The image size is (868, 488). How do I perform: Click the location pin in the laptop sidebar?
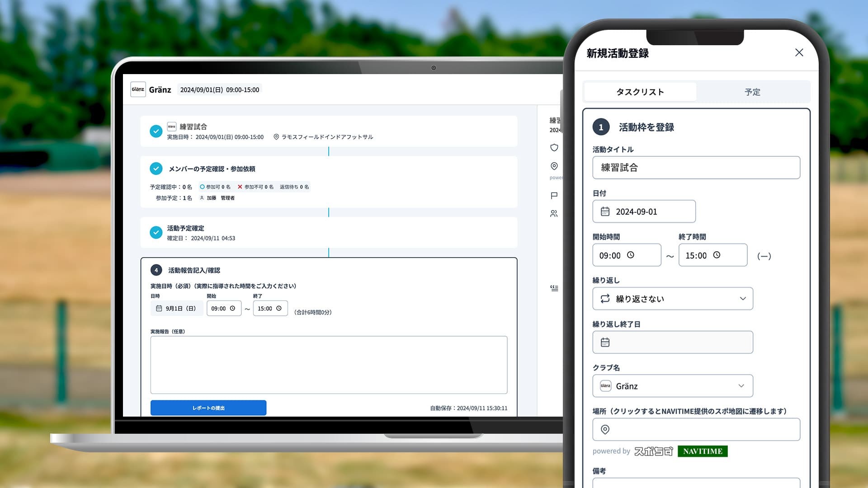554,166
